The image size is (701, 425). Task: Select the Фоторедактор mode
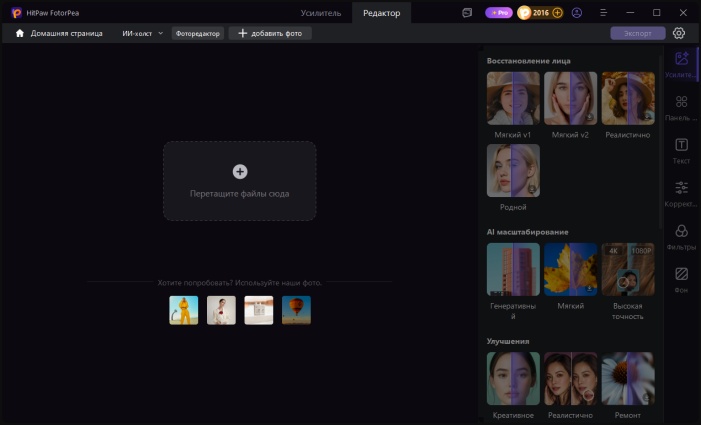coord(198,34)
